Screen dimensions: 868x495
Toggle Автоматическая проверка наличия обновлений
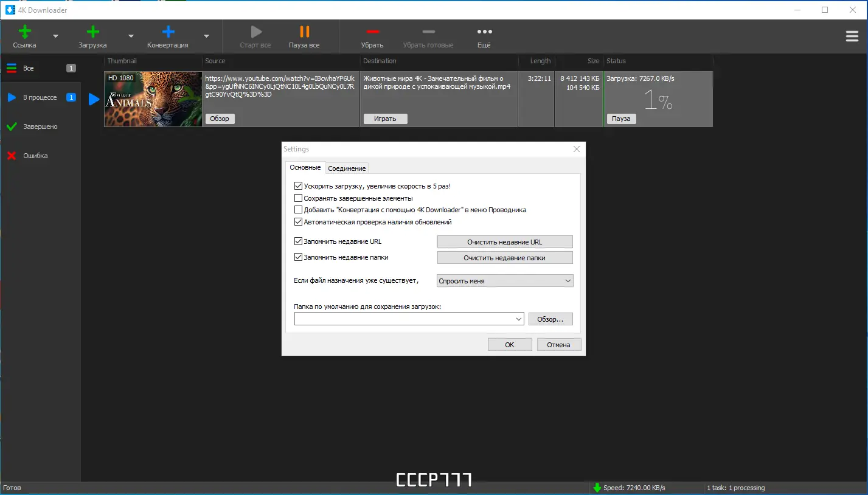coord(298,222)
